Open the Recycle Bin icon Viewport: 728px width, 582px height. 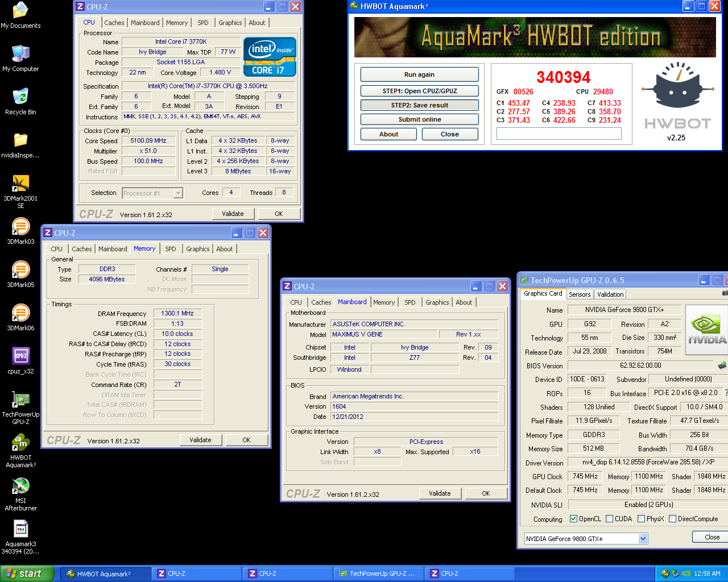tap(20, 102)
